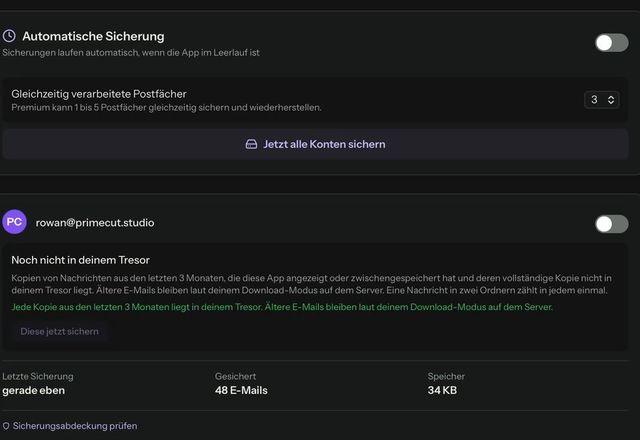640x440 pixels.
Task: Open the Gleichzeitig verarbeitete Postfächer number selector
Action: click(602, 100)
